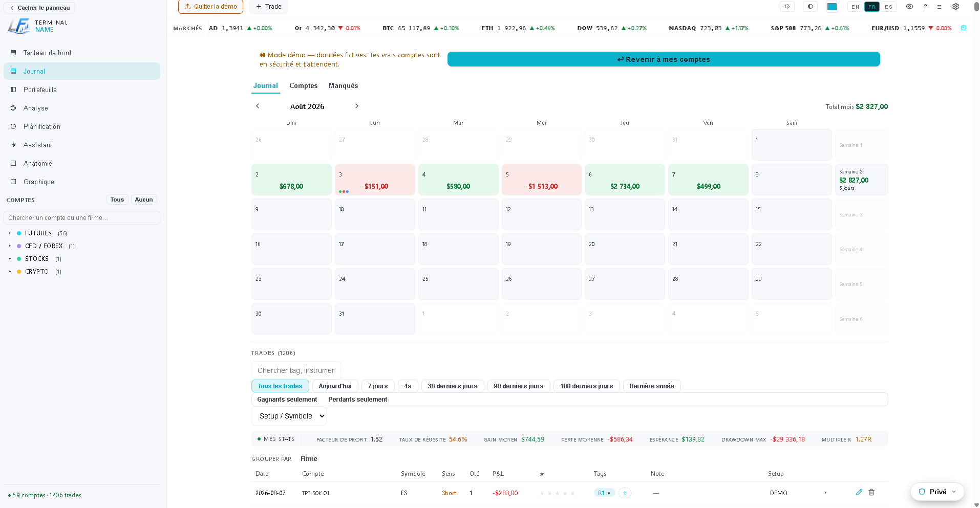Delete the TPT-50K-01 trade
This screenshot has height=508, width=980.
871,492
